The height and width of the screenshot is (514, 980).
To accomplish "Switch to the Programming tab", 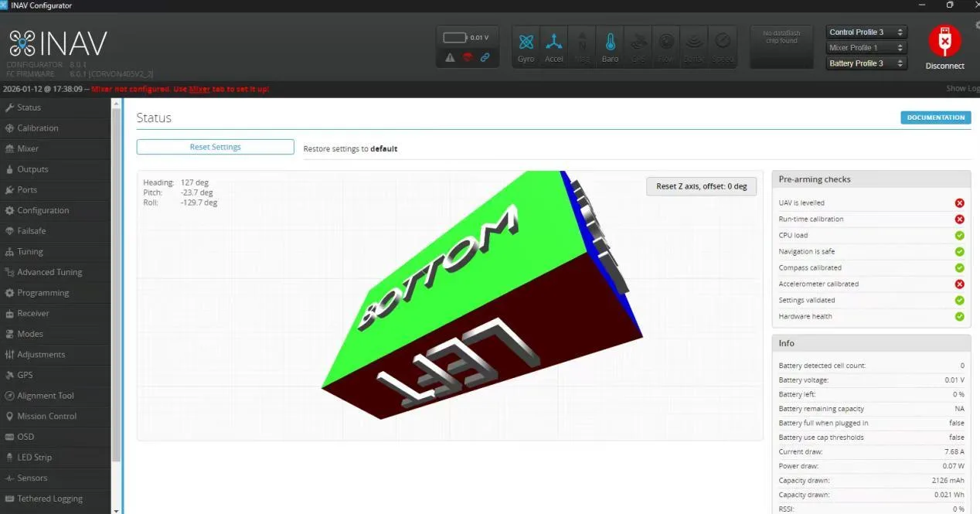I will tap(56, 293).
